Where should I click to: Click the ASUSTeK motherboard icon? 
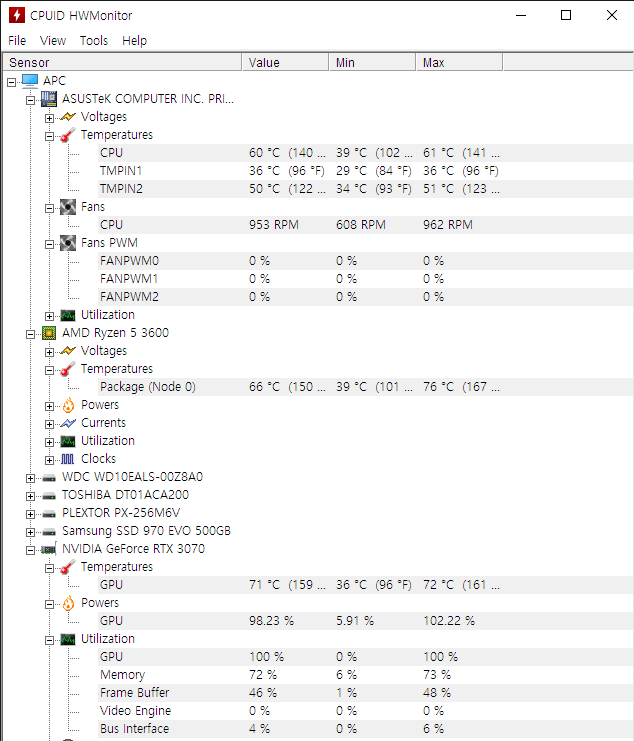click(49, 99)
